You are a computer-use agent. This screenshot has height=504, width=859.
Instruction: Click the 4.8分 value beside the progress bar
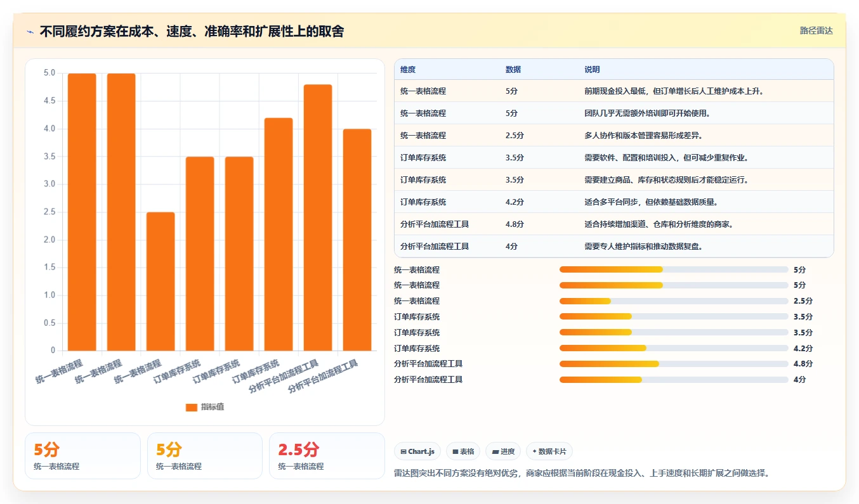tap(803, 364)
